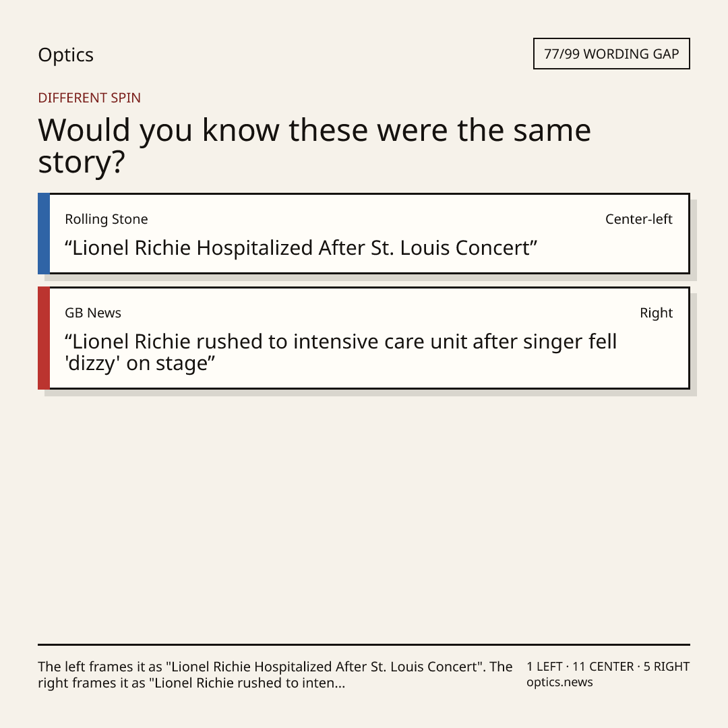Click the Optics logo text
Image resolution: width=728 pixels, height=728 pixels.
pyautogui.click(x=65, y=55)
